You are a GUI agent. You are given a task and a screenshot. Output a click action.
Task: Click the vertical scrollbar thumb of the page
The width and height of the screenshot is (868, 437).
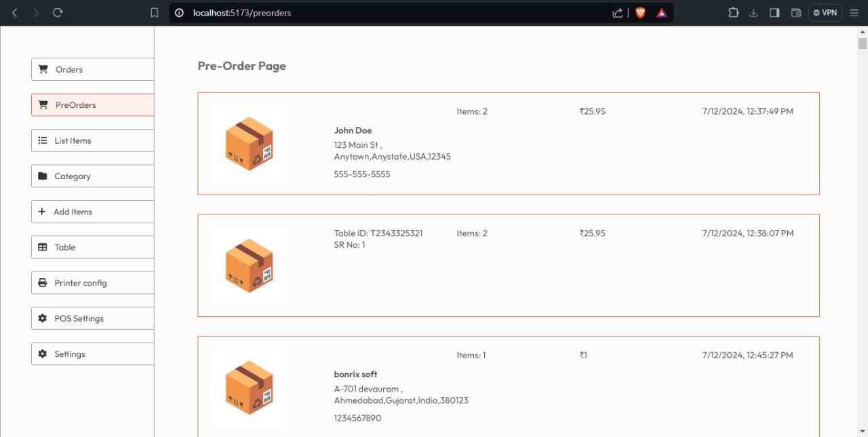(x=863, y=43)
